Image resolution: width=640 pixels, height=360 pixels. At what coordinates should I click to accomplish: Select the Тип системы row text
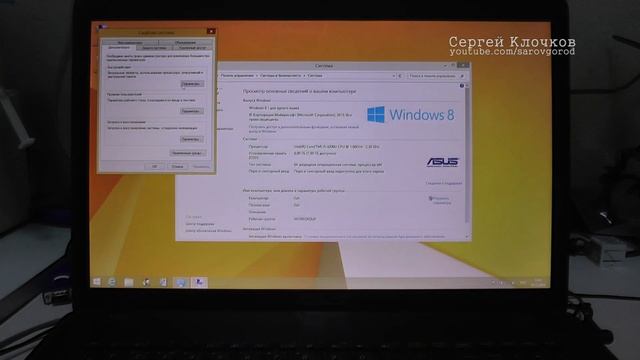click(316, 165)
